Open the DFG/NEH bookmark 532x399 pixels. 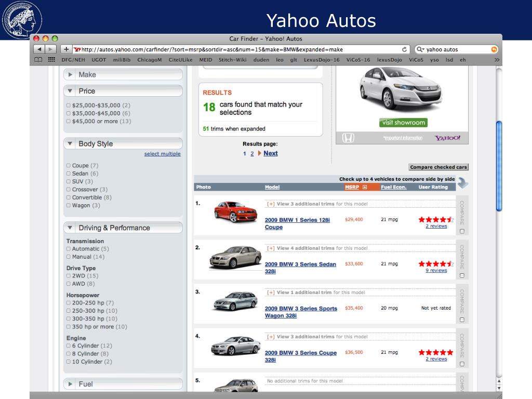(73, 60)
